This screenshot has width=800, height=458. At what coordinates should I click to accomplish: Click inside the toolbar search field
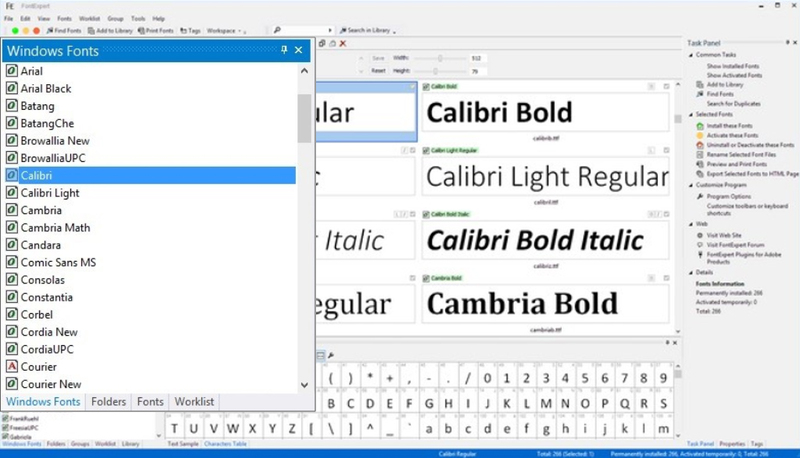click(303, 31)
